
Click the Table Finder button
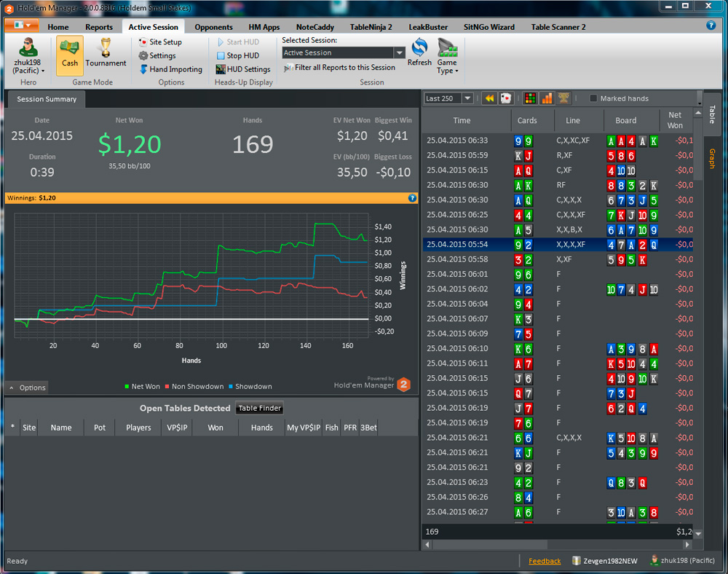(260, 408)
